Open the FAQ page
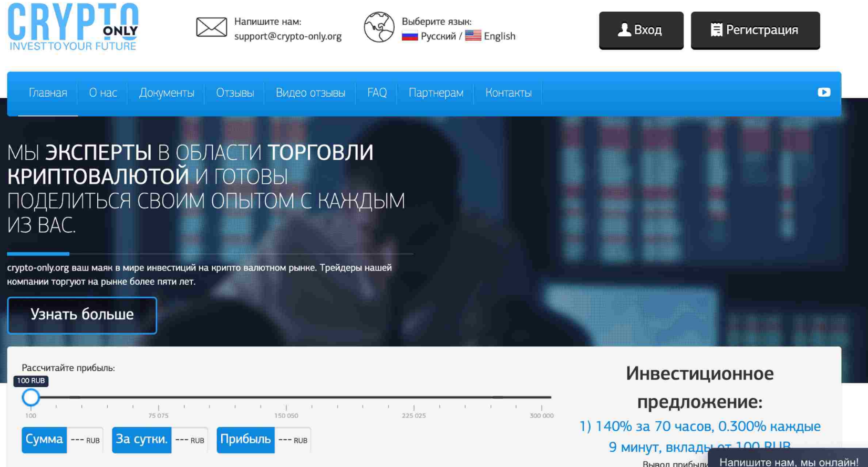 pyautogui.click(x=377, y=93)
